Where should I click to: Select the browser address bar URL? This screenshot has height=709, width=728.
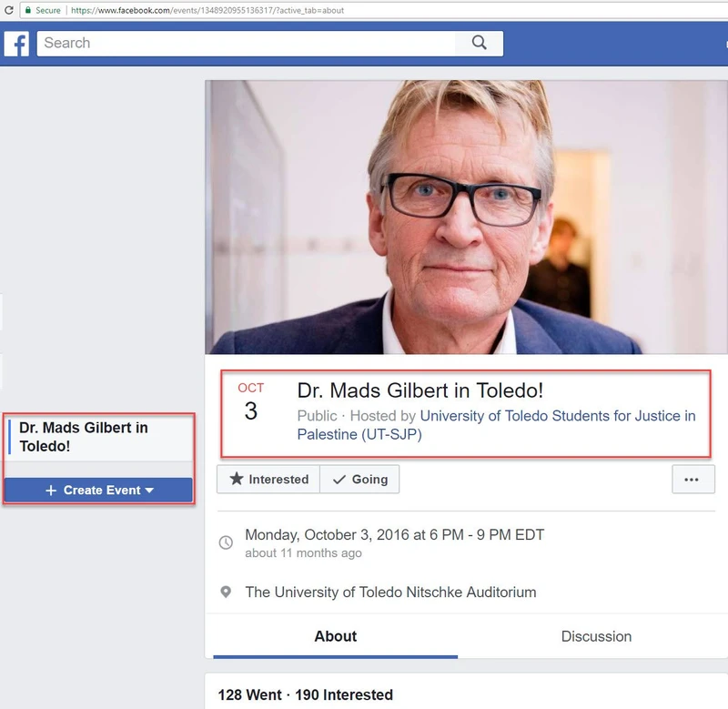[207, 10]
